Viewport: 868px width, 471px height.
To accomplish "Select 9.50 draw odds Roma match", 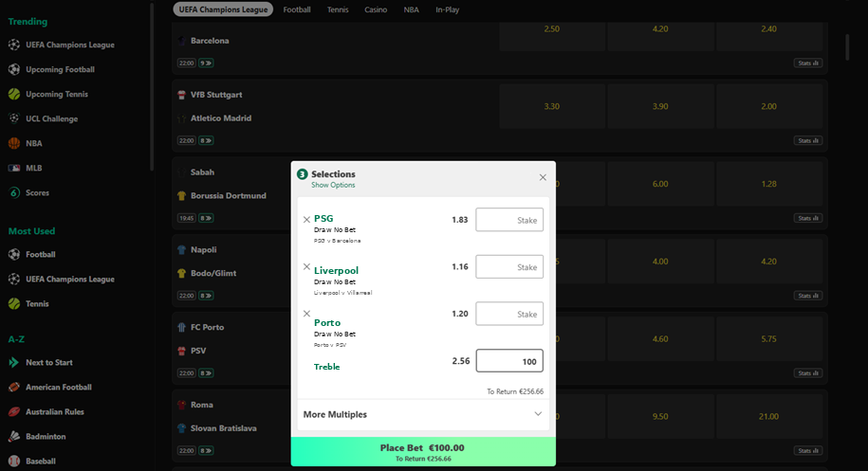I will click(x=660, y=416).
